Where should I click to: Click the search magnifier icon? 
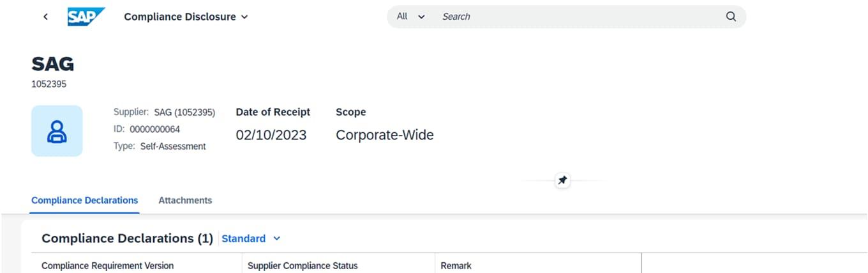click(731, 17)
